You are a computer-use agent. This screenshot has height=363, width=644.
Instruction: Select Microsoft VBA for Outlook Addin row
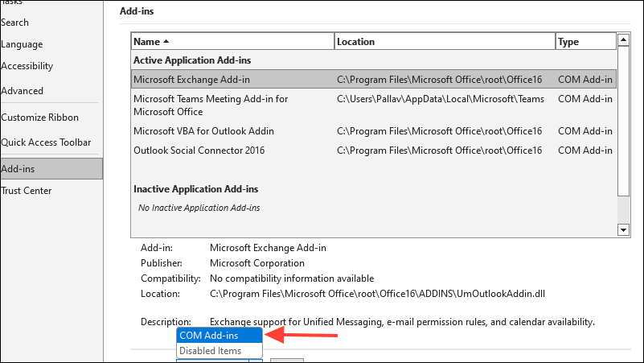[x=374, y=131]
